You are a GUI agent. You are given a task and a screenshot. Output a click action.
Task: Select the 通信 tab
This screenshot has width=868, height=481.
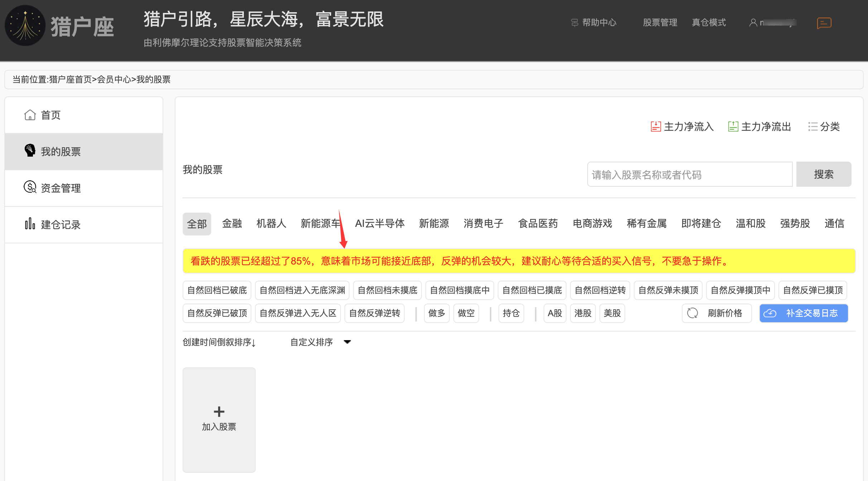pyautogui.click(x=834, y=224)
